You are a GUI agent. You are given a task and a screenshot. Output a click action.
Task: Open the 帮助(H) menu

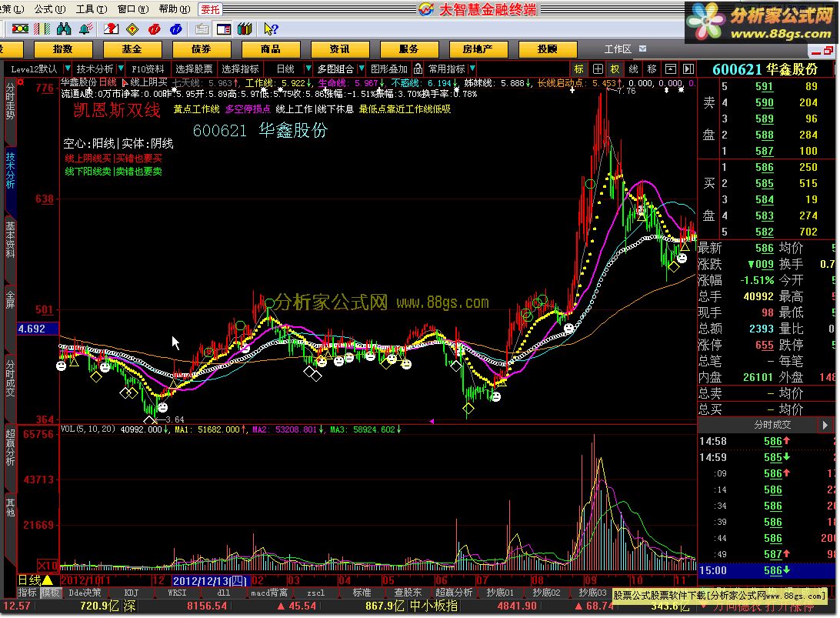tap(175, 9)
